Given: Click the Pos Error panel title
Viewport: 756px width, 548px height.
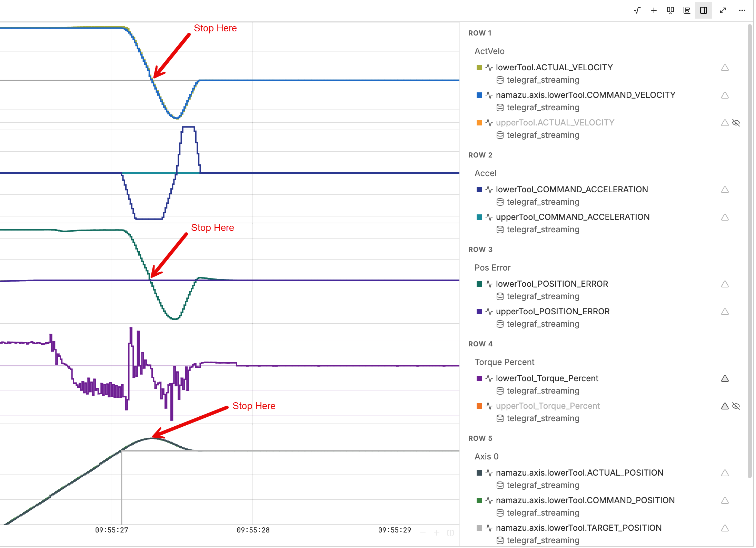Looking at the screenshot, I should (492, 267).
